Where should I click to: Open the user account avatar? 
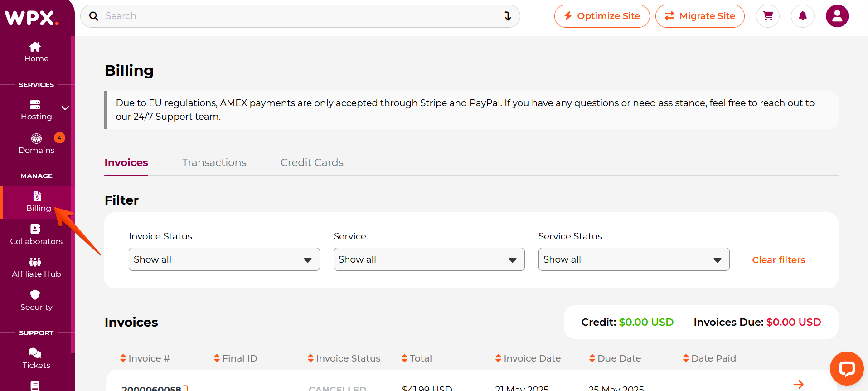837,16
